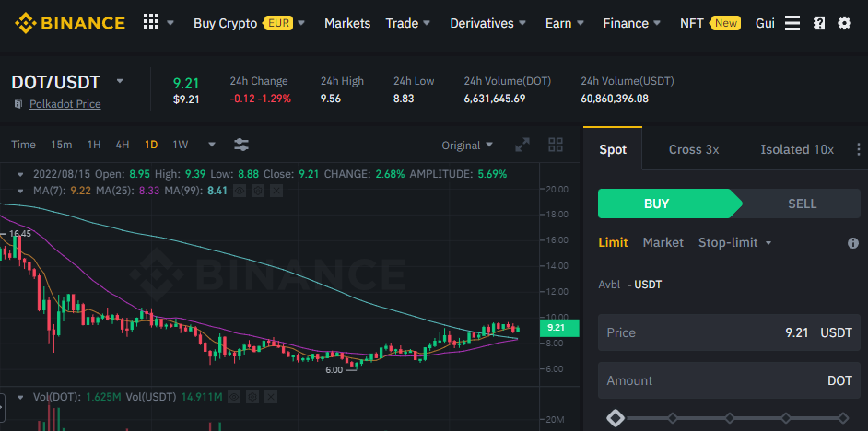This screenshot has height=431, width=868.
Task: Set amount slider to 25% marker
Action: click(x=673, y=418)
